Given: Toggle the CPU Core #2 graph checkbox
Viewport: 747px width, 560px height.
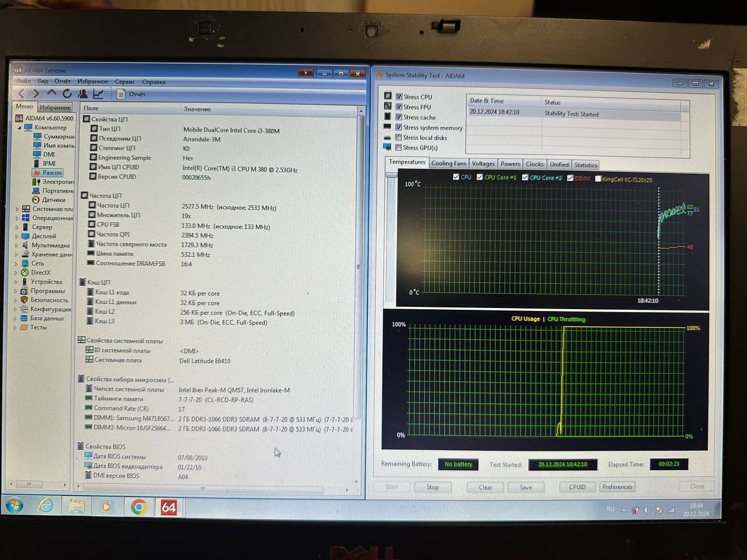Looking at the screenshot, I should coord(525,177).
